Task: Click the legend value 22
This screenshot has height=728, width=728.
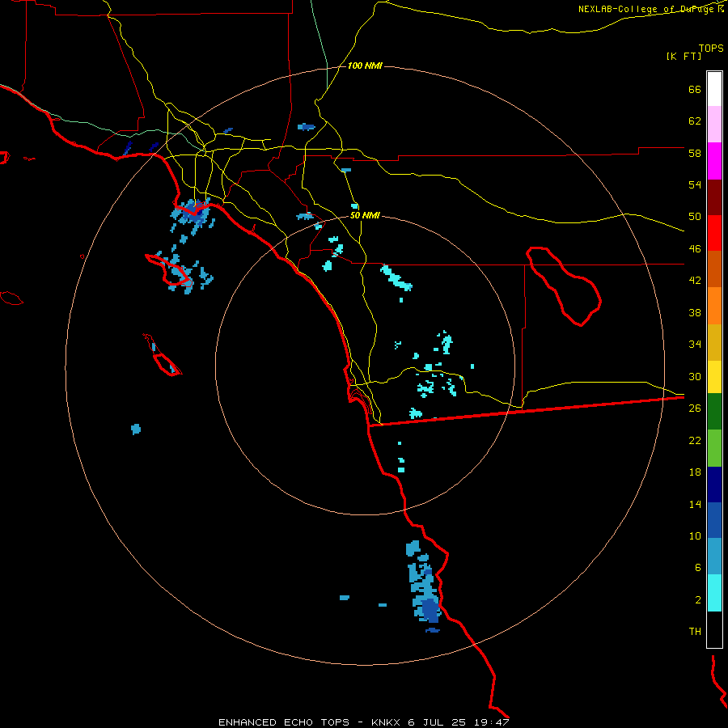Action: coord(695,440)
